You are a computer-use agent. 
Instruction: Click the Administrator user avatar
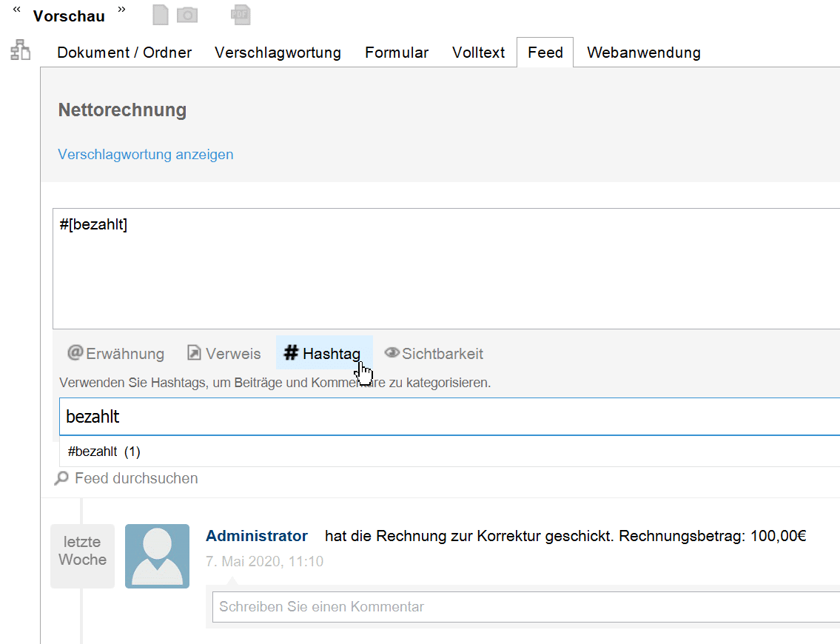[x=157, y=556]
